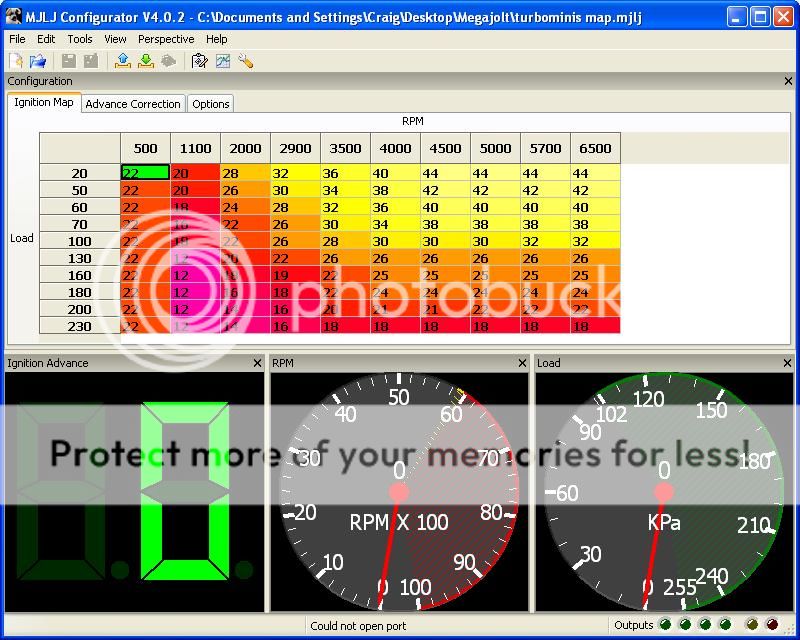Click the wrench tool icon in toolbar

(x=245, y=61)
